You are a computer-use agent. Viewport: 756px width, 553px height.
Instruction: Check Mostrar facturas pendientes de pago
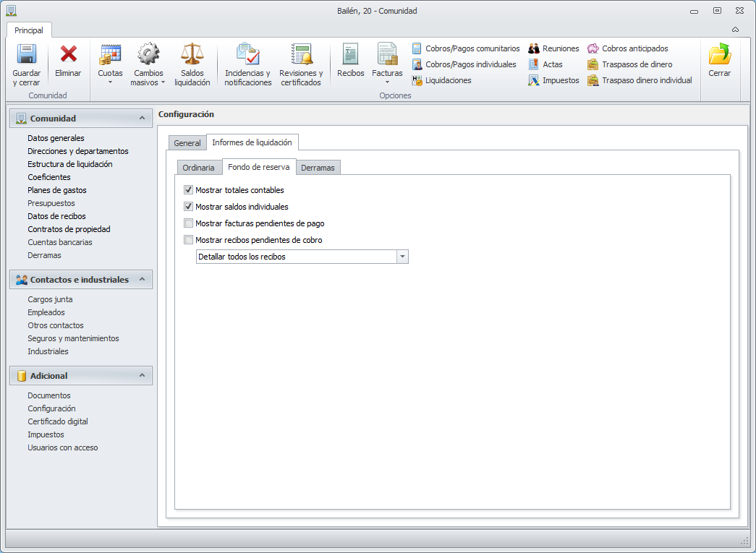point(189,223)
